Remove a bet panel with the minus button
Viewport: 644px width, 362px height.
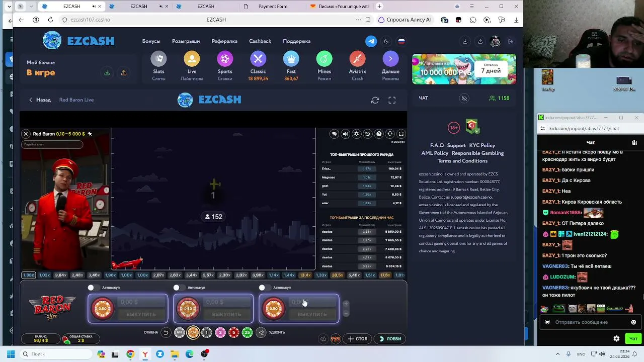(346, 314)
